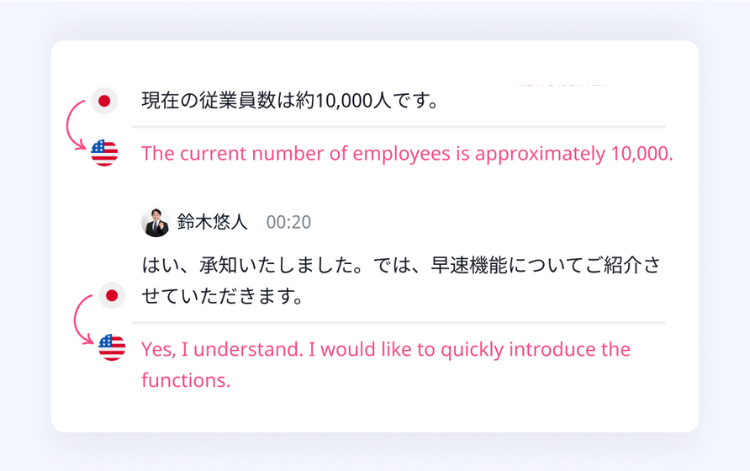The height and width of the screenshot is (471, 750).
Task: Click the Japan flag beside the employee-count sentence
Action: tap(104, 101)
